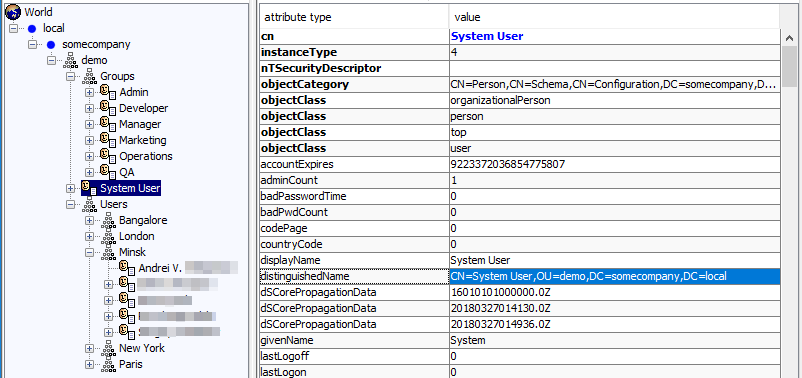Click the Manager group icon
802x378 pixels.
(108, 124)
